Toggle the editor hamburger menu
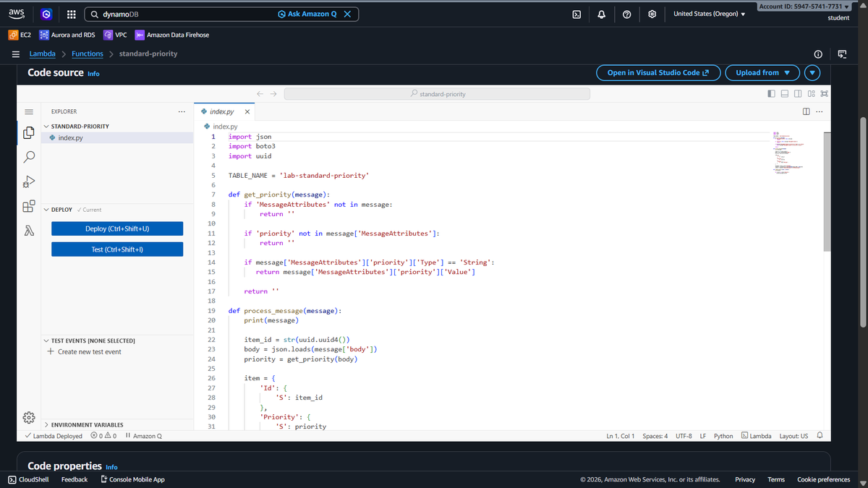 click(x=29, y=112)
